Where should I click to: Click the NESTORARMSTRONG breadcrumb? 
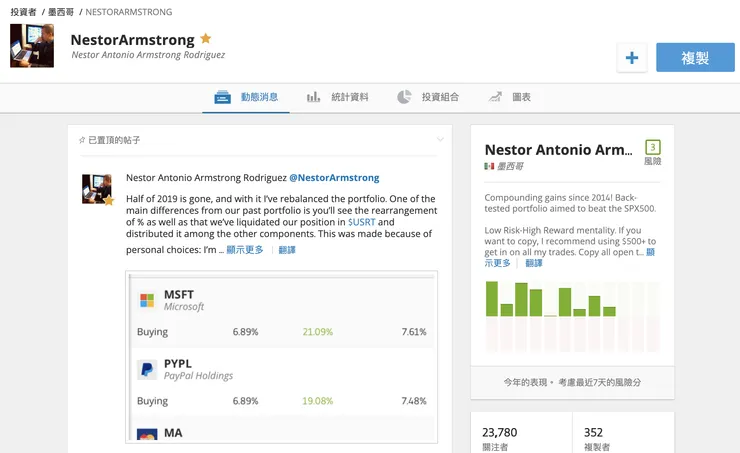tap(129, 12)
